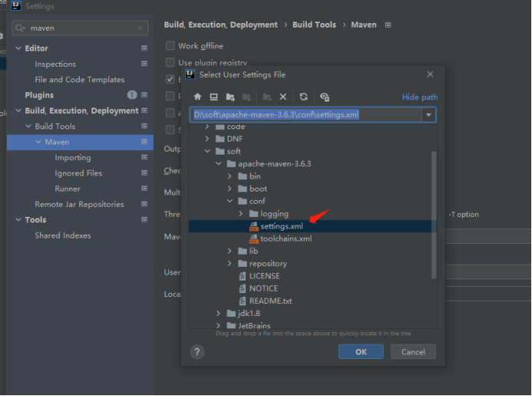The width and height of the screenshot is (532, 396).
Task: Open help with the question mark button
Action: tap(197, 352)
